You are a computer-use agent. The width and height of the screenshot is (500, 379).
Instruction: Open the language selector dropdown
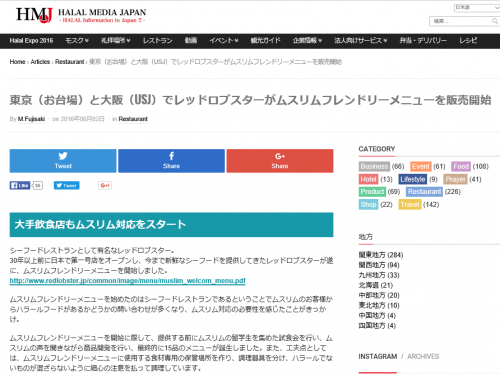pyautogui.click(x=477, y=8)
